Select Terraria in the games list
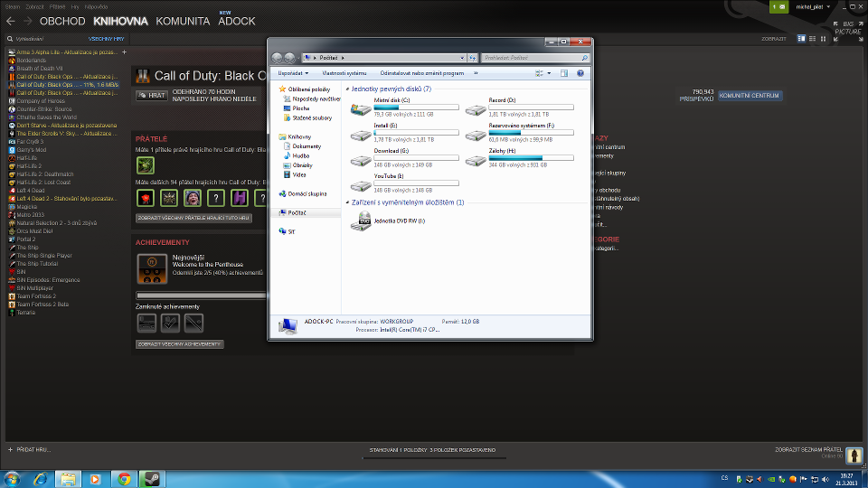 (x=26, y=310)
